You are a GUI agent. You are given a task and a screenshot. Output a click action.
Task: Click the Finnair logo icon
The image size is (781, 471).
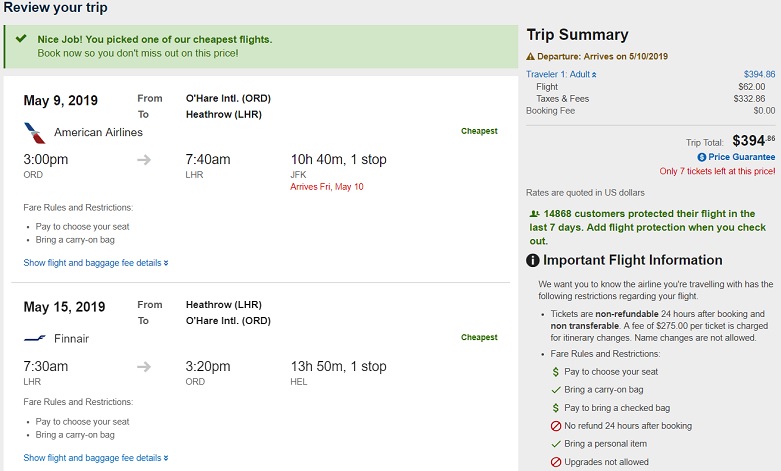click(x=34, y=339)
